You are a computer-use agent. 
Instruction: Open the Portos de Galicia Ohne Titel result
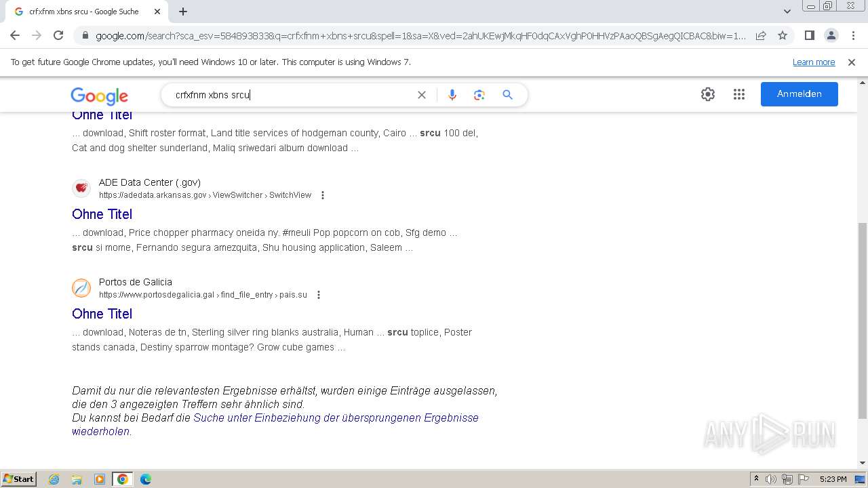(102, 314)
